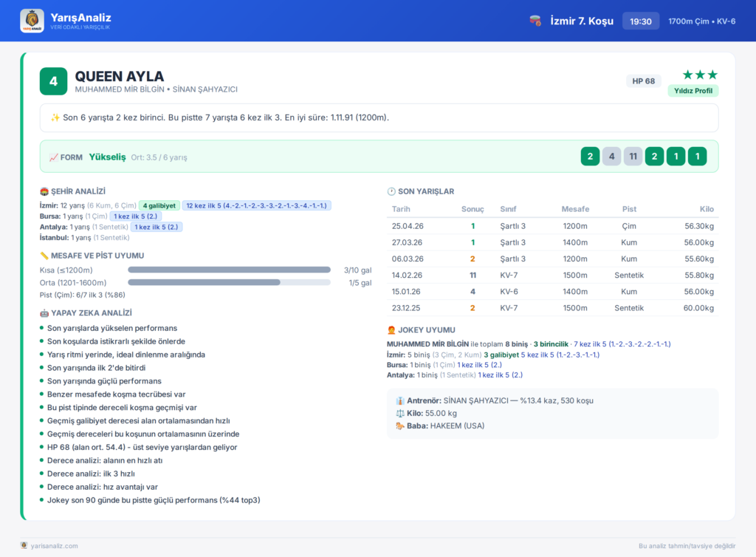This screenshot has height=557, width=756.
Task: Click the jockey icon next to JOKEY UYUMU
Action: [x=391, y=330]
